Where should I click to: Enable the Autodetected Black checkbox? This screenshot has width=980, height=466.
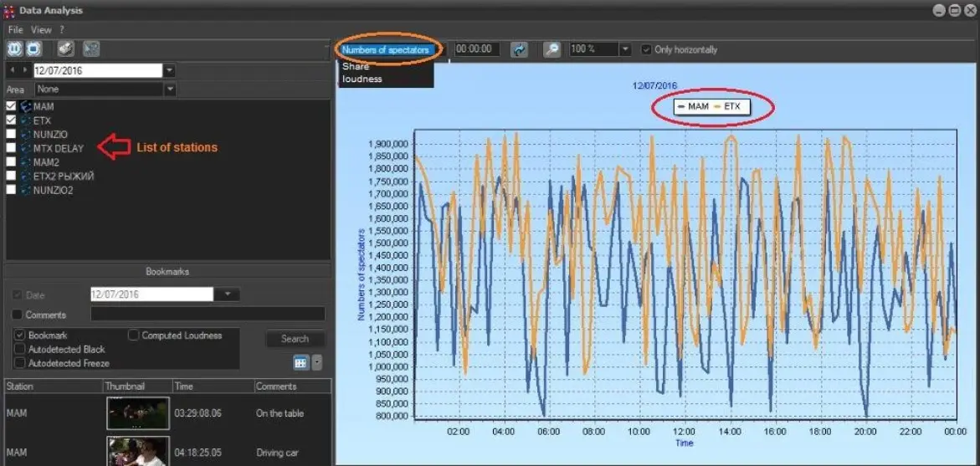(x=20, y=349)
